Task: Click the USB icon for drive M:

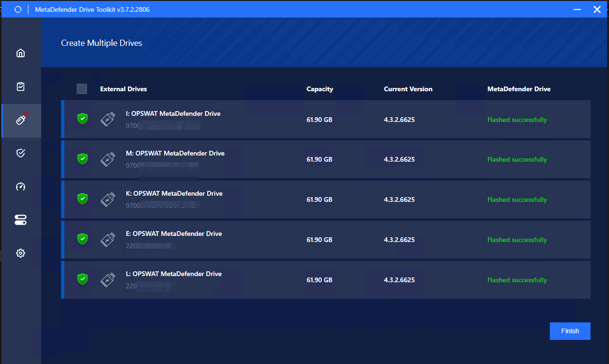Action: click(x=108, y=159)
